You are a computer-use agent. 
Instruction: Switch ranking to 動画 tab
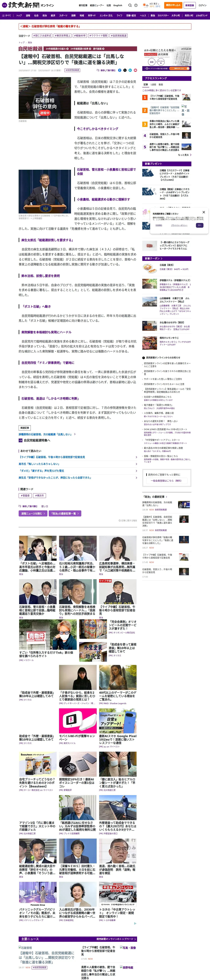(160, 85)
